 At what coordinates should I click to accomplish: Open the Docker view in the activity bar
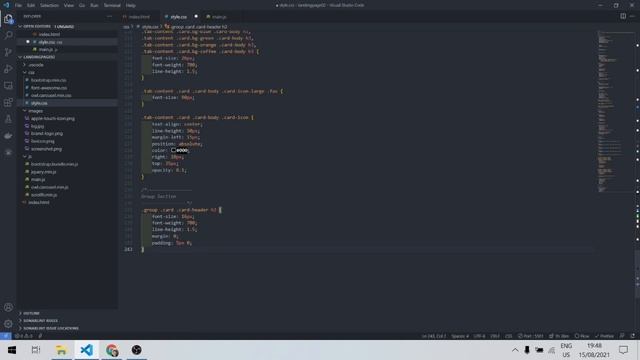(x=8, y=136)
